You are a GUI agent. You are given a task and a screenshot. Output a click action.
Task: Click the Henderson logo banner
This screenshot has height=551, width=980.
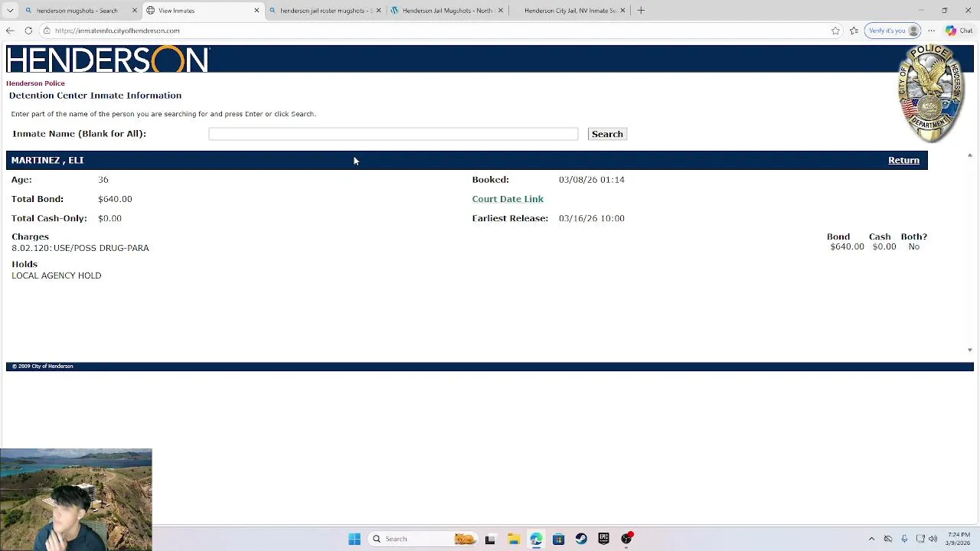click(x=108, y=60)
